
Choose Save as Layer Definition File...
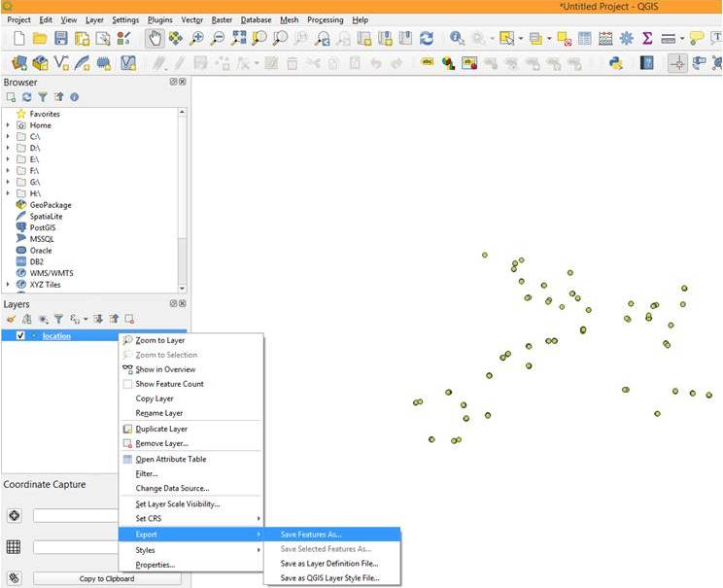(x=332, y=563)
